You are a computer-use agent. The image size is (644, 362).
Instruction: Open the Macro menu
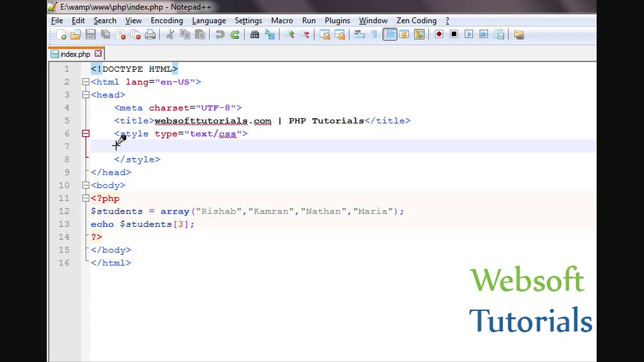pyautogui.click(x=282, y=21)
